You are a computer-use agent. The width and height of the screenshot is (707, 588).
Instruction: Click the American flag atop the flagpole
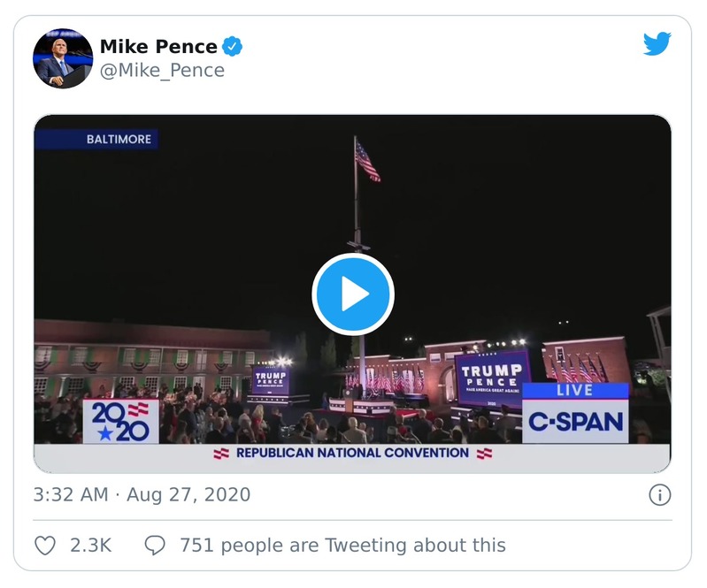366,160
